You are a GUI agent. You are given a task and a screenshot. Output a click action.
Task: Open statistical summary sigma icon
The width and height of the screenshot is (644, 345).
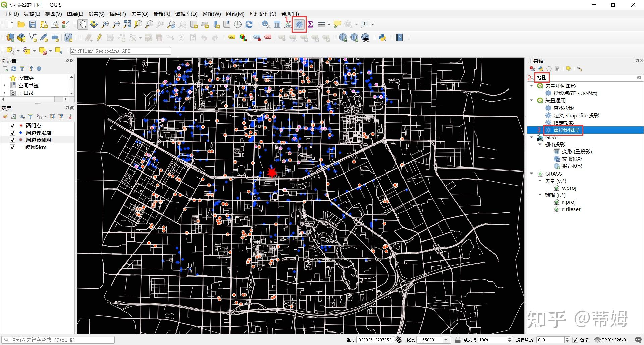tap(310, 24)
